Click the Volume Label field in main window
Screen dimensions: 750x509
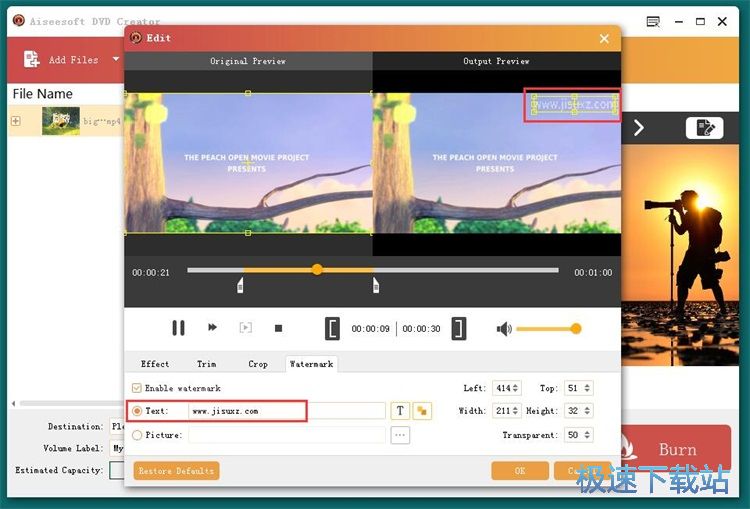[x=117, y=448]
